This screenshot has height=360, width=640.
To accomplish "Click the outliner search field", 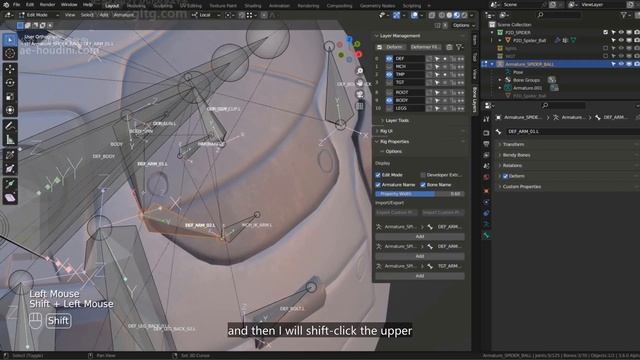I will point(558,15).
